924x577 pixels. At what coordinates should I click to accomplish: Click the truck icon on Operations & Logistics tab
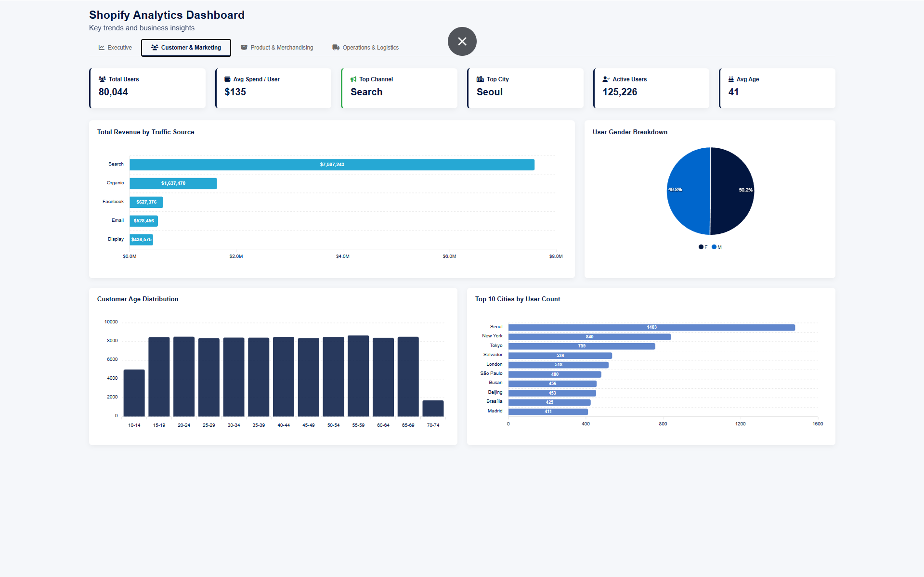click(336, 47)
